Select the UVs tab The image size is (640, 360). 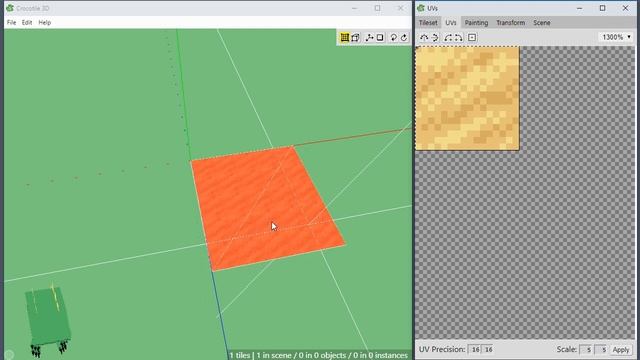(451, 23)
